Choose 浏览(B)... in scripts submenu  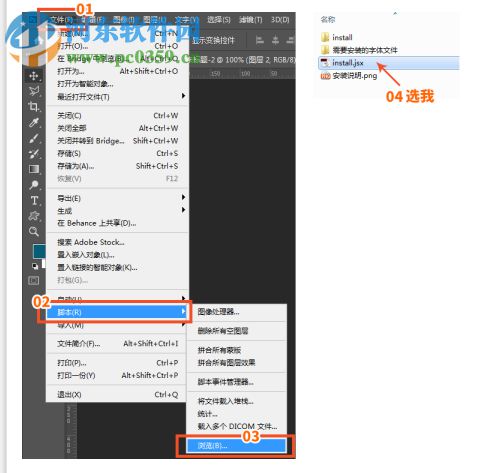coord(236,446)
